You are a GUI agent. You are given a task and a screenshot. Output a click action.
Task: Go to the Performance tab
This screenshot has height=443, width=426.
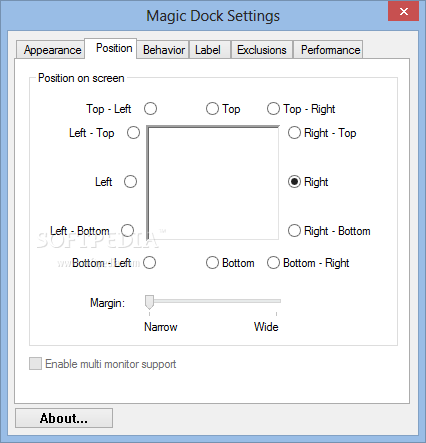point(328,50)
